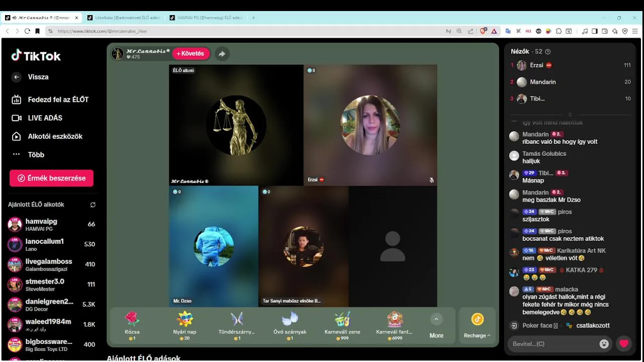Image resolution: width=644 pixels, height=362 pixels.
Task: Click the Mr. Dzso guest avatar
Action: point(214,246)
